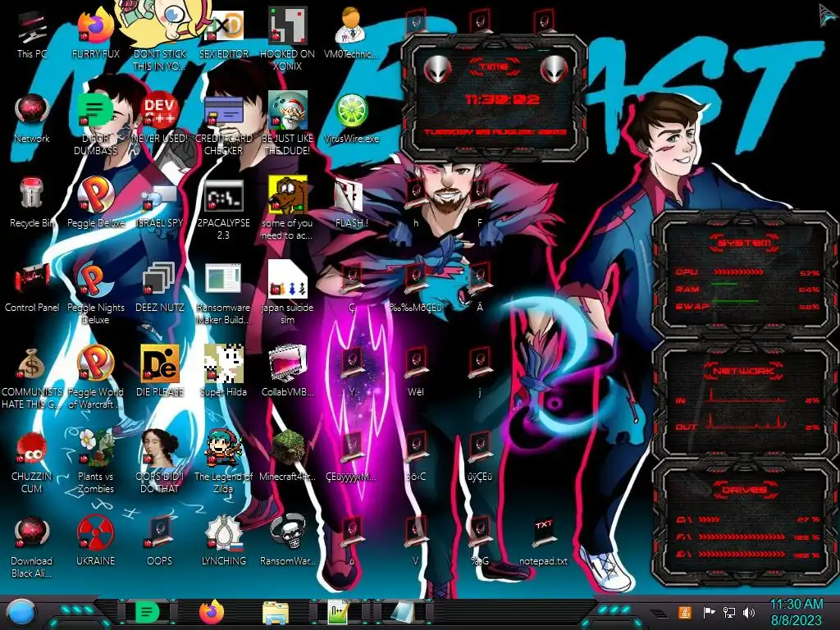
Task: Launch Peggle Nights Deluxe
Action: [95, 294]
